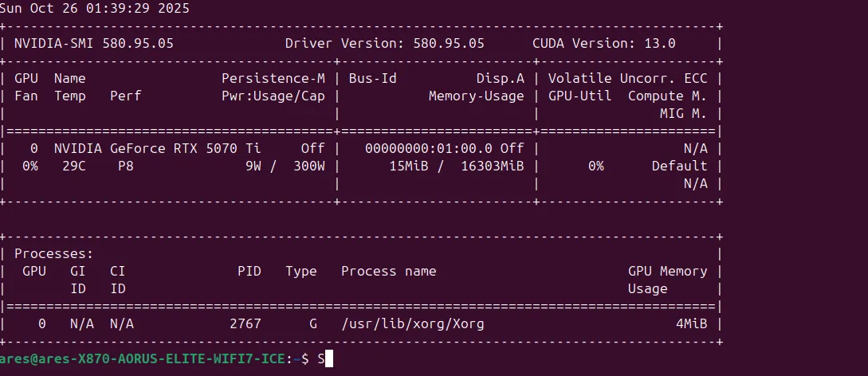Viewport: 868px width, 376px height.
Task: Click the PID 2767 entry
Action: (x=245, y=324)
